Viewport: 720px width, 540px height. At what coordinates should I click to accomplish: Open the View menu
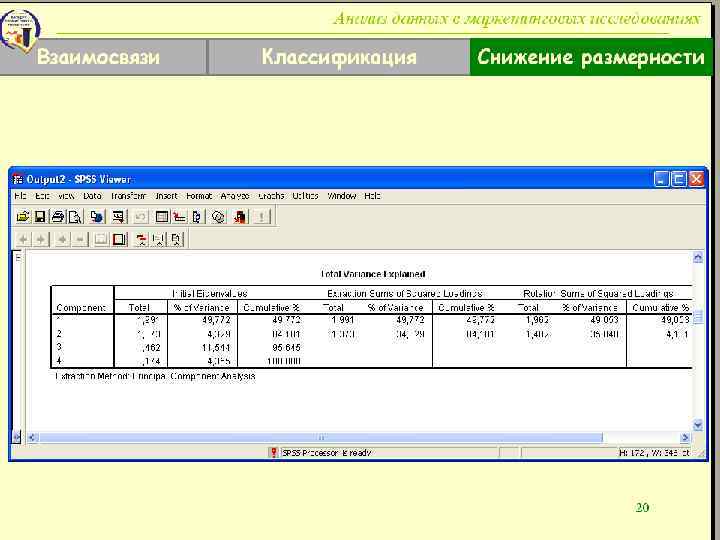pos(66,196)
